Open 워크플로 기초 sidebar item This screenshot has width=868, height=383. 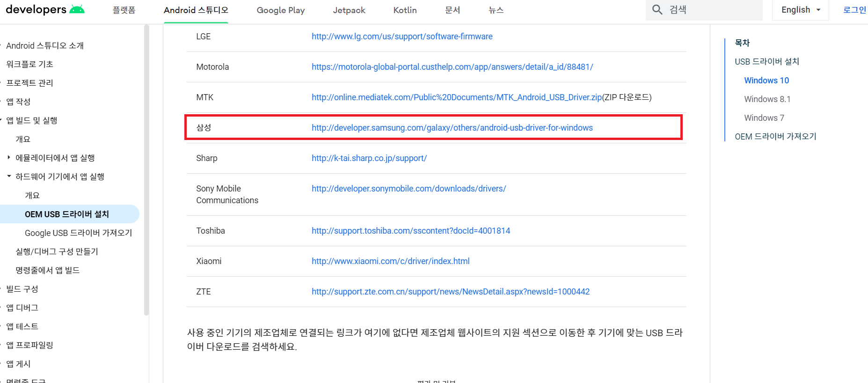29,64
